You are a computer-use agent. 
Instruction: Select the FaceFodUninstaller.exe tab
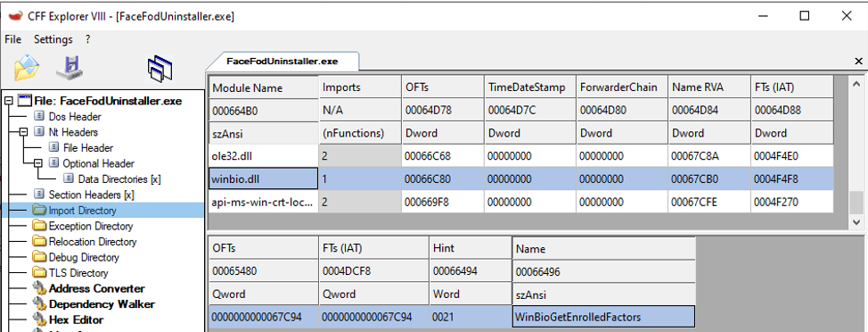(x=283, y=61)
